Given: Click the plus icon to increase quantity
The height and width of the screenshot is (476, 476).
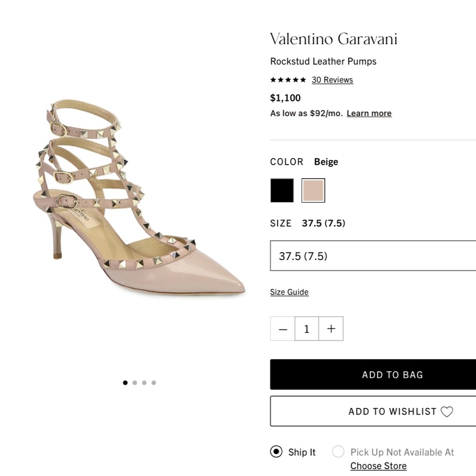Looking at the screenshot, I should (331, 328).
